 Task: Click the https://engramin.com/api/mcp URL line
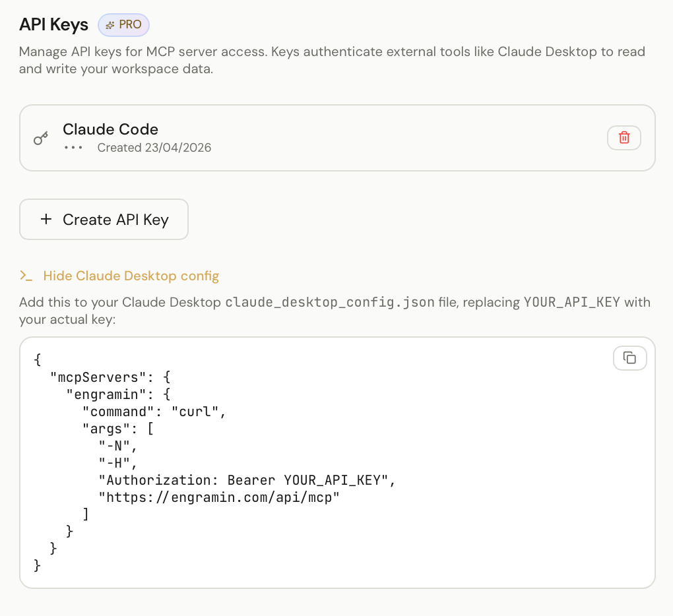coord(219,497)
